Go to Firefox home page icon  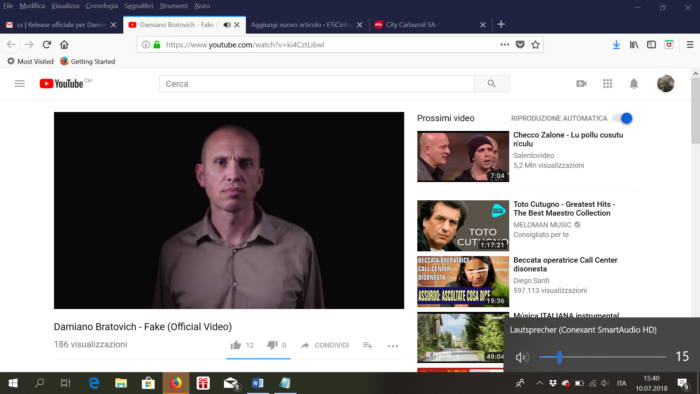click(x=64, y=45)
